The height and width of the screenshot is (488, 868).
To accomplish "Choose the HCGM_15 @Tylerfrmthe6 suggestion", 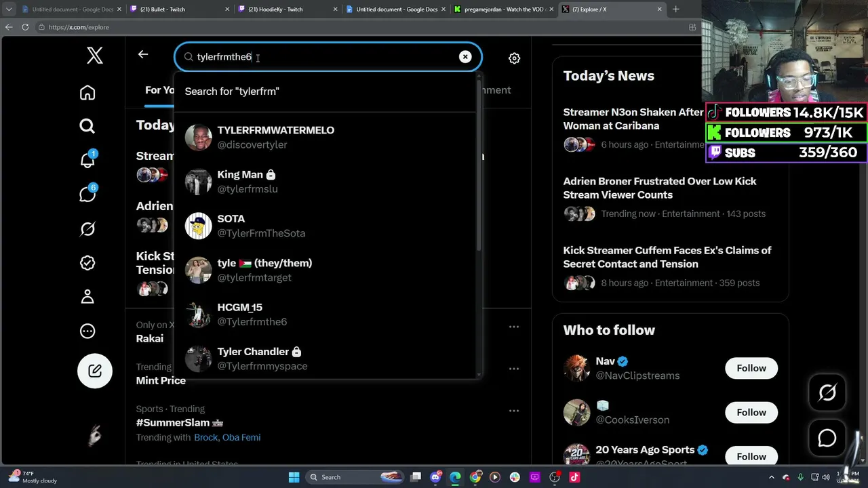I will (325, 314).
